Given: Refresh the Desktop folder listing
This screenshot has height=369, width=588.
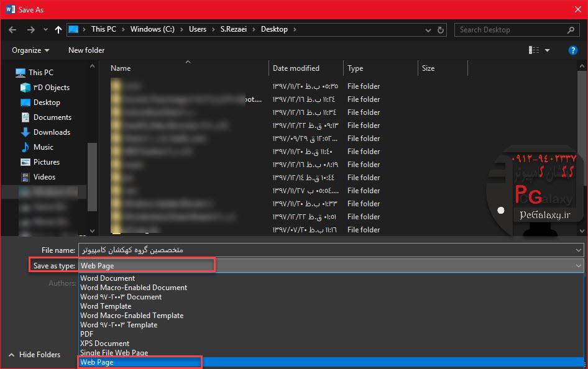Looking at the screenshot, I should coord(441,29).
